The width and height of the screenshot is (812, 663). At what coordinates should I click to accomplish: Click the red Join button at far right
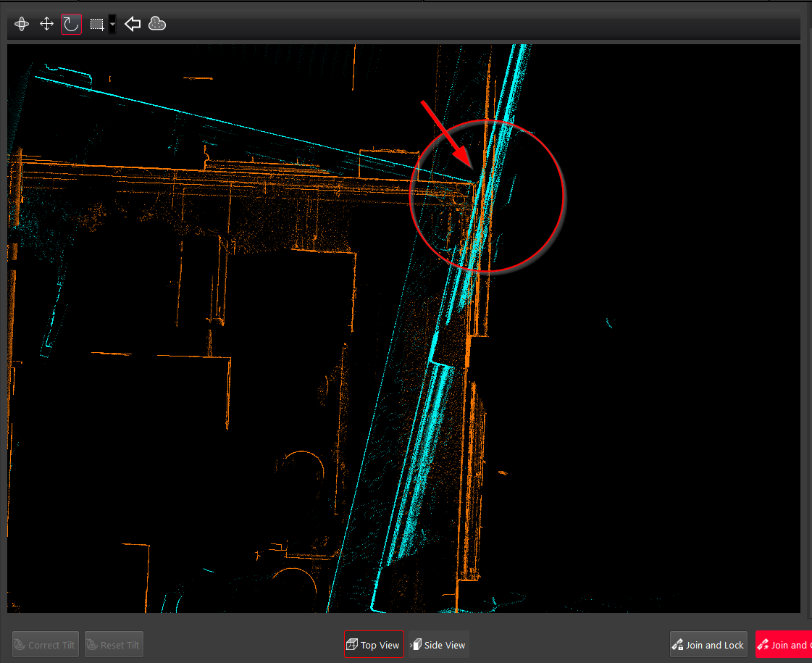[784, 645]
